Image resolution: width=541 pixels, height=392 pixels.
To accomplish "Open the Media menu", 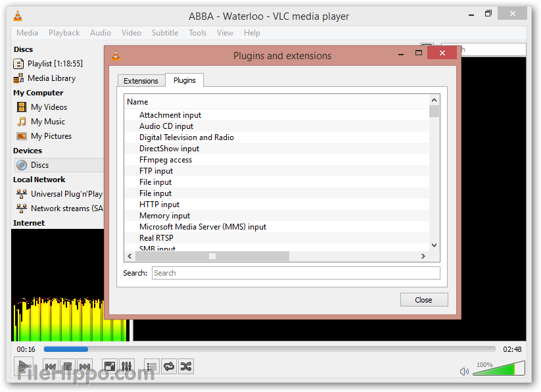I will coord(27,32).
